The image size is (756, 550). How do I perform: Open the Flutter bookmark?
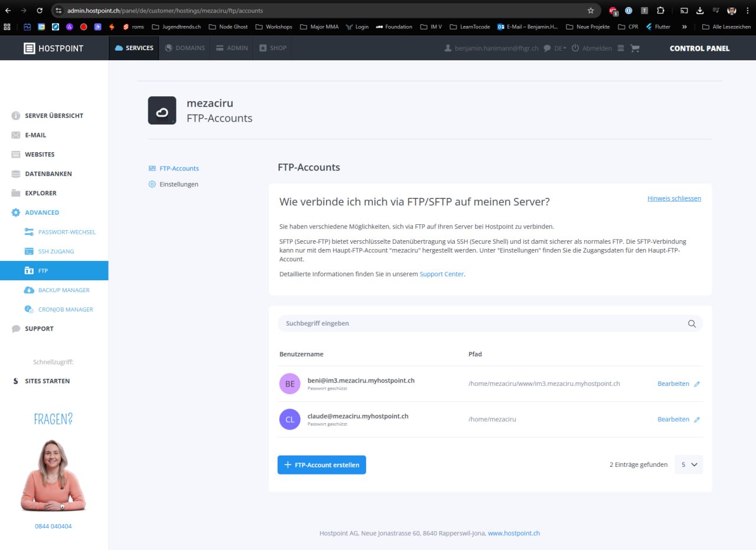pyautogui.click(x=658, y=27)
